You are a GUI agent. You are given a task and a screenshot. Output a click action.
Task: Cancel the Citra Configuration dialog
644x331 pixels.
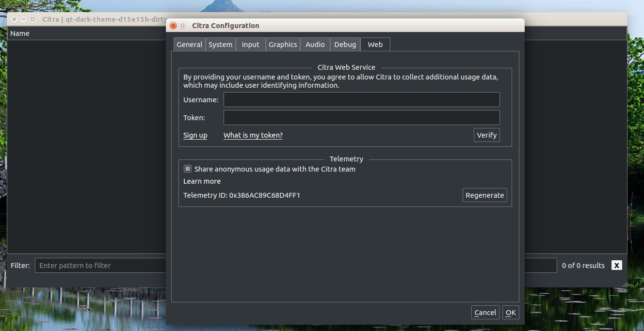(485, 313)
